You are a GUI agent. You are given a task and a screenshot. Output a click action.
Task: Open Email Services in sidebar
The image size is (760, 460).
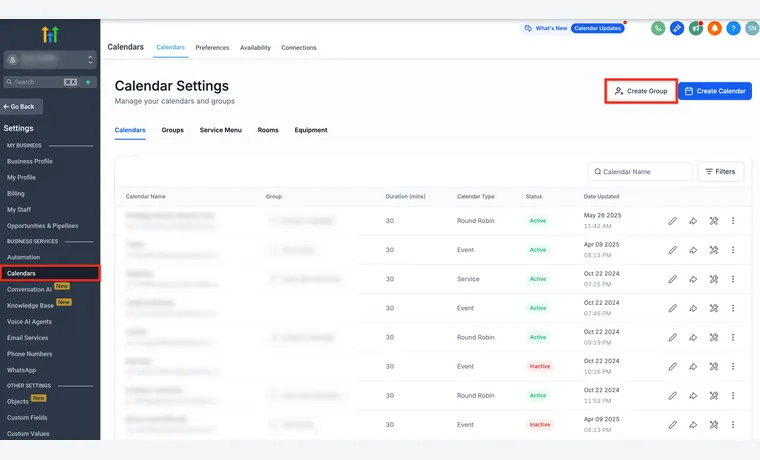click(28, 338)
